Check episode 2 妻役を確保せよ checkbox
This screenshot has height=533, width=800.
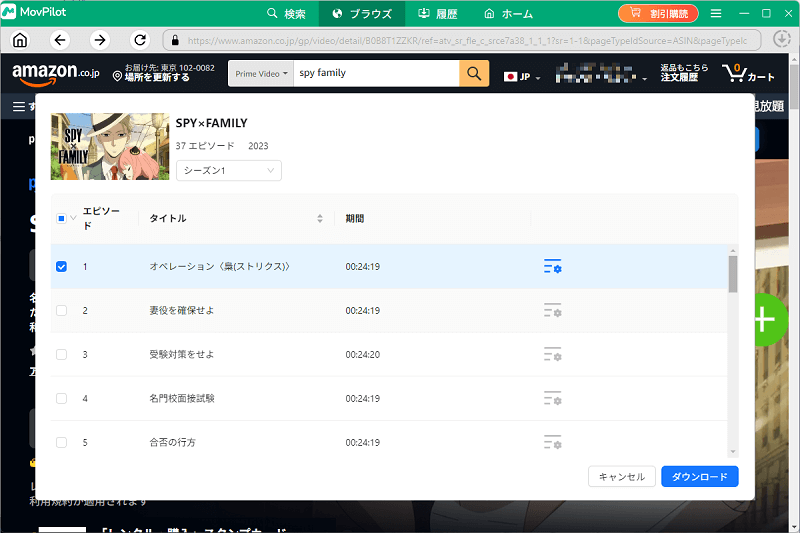point(61,310)
